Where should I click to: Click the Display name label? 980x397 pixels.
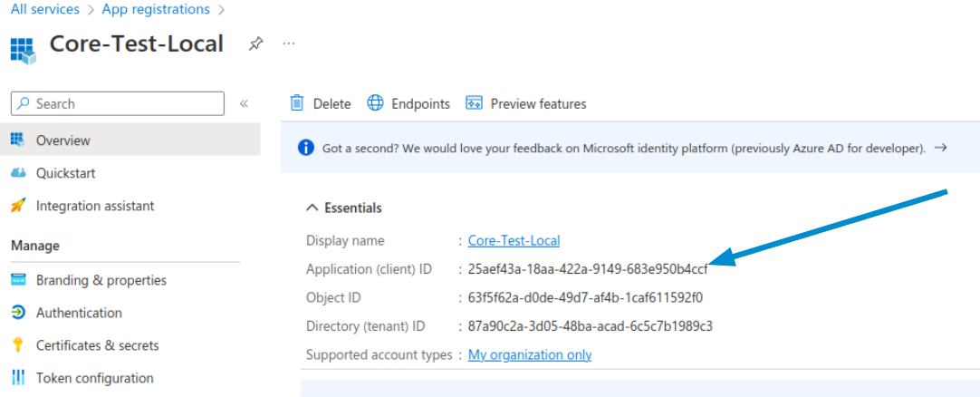click(x=345, y=241)
